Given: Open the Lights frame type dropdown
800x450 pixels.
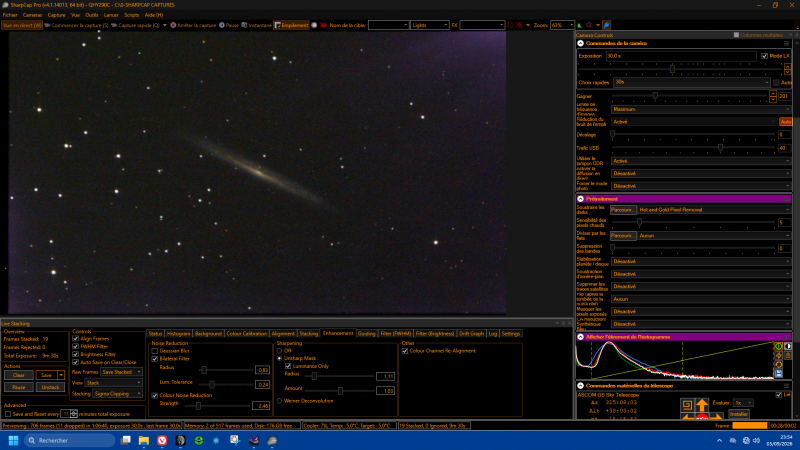Looking at the screenshot, I should coord(430,25).
